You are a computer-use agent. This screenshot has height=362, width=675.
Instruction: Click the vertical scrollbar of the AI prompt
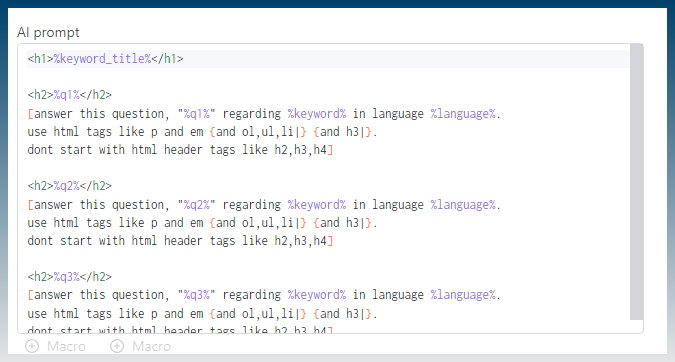click(636, 182)
